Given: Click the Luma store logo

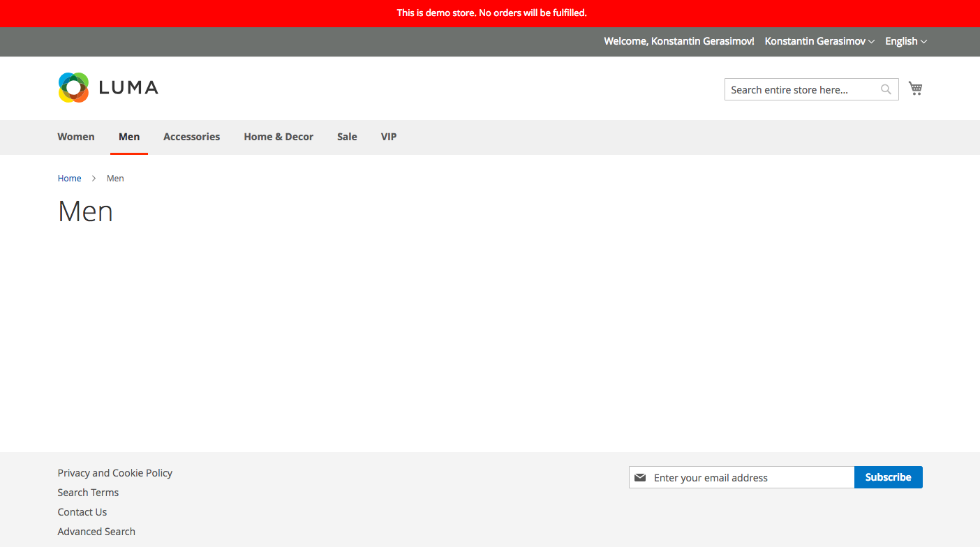Looking at the screenshot, I should point(108,88).
